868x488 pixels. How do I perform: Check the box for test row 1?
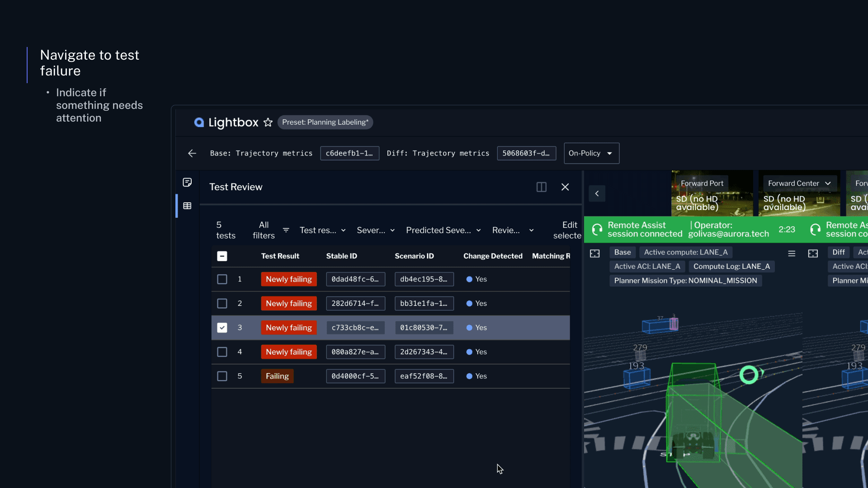(222, 279)
